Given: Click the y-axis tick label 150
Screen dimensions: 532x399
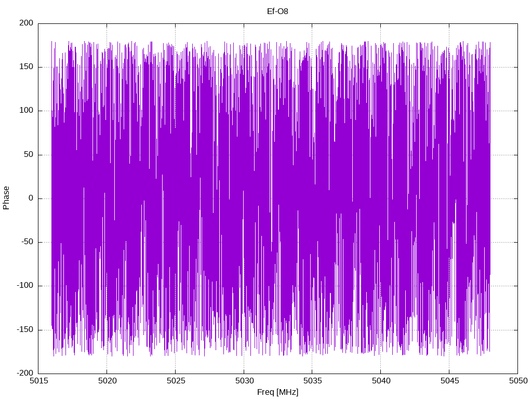Looking at the screenshot, I should point(26,67).
